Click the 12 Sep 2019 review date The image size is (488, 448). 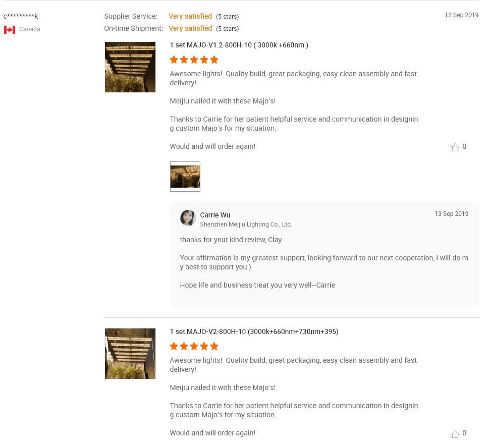(x=461, y=15)
